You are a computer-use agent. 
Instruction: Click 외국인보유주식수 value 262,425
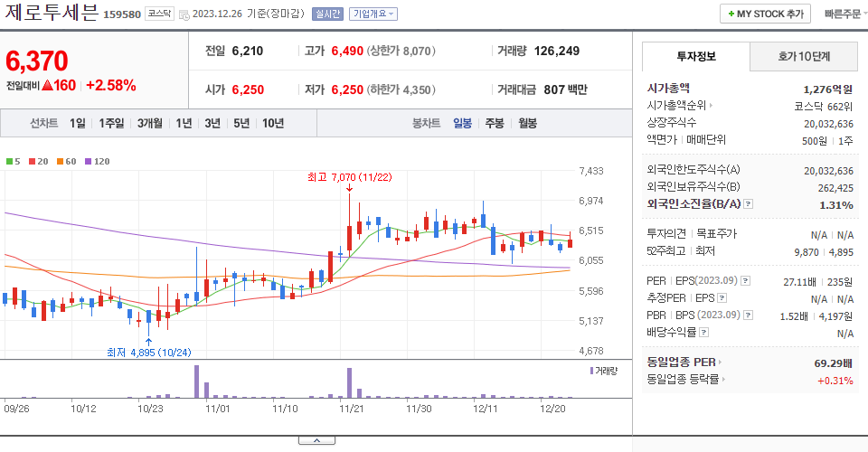[x=835, y=188]
